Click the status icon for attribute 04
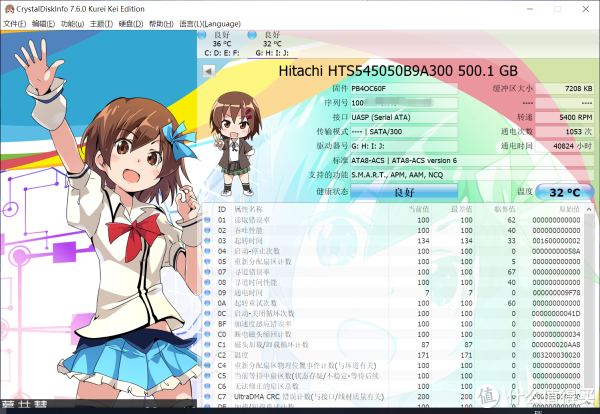 tap(207, 251)
